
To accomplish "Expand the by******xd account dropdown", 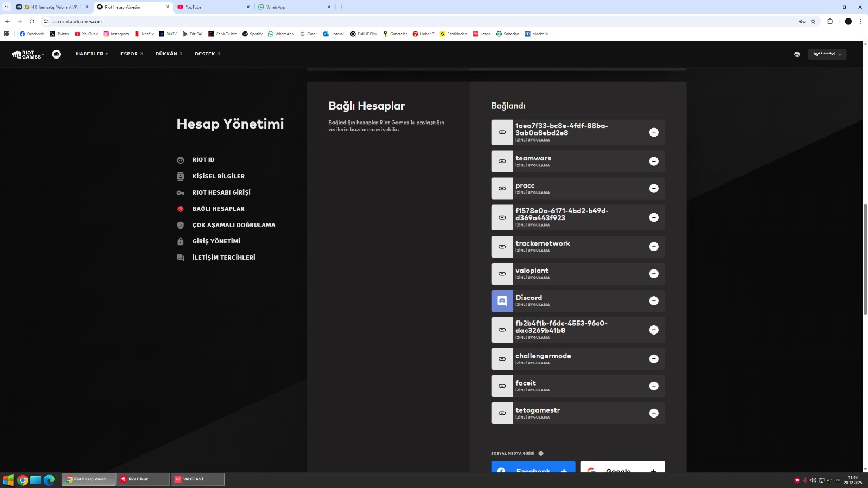I will click(x=827, y=54).
